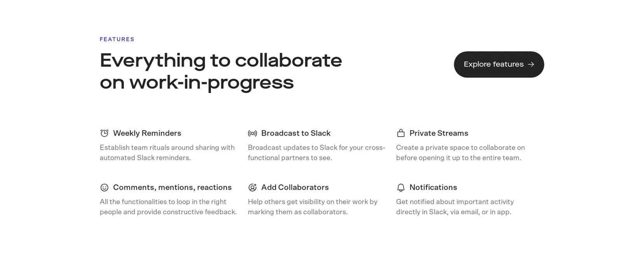The image size is (644, 262).
Task: Click the broadcast signal icon
Action: click(252, 133)
